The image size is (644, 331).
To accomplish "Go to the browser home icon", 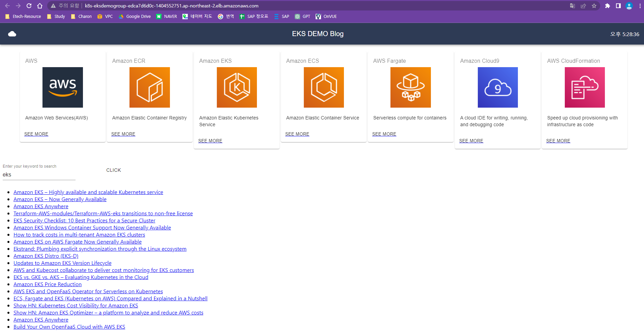I will 40,6.
